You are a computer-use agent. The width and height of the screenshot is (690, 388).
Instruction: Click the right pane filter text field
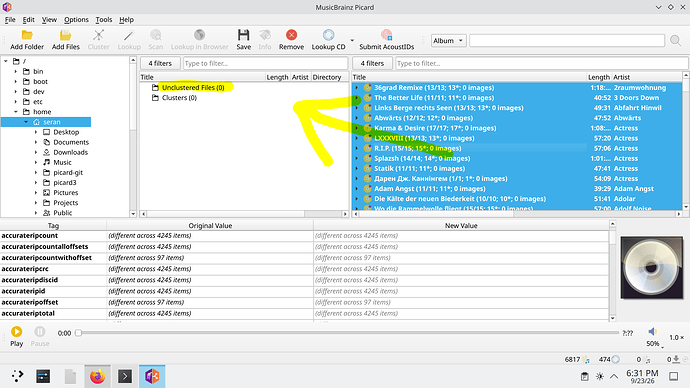pyautogui.click(x=541, y=63)
